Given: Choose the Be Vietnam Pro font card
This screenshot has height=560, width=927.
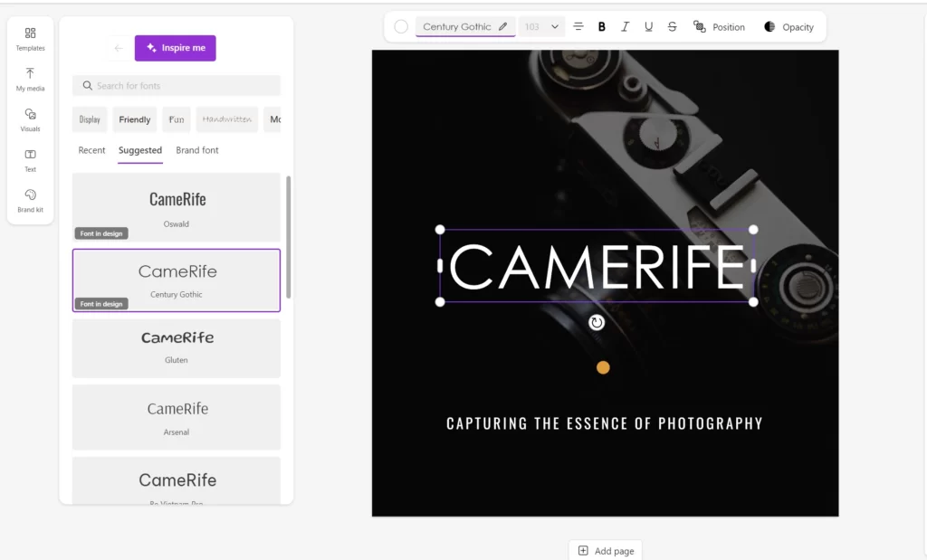Looking at the screenshot, I should click(177, 481).
